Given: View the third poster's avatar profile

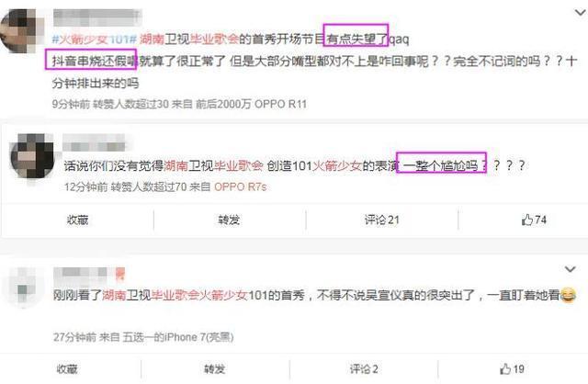Looking at the screenshot, I should [25, 287].
